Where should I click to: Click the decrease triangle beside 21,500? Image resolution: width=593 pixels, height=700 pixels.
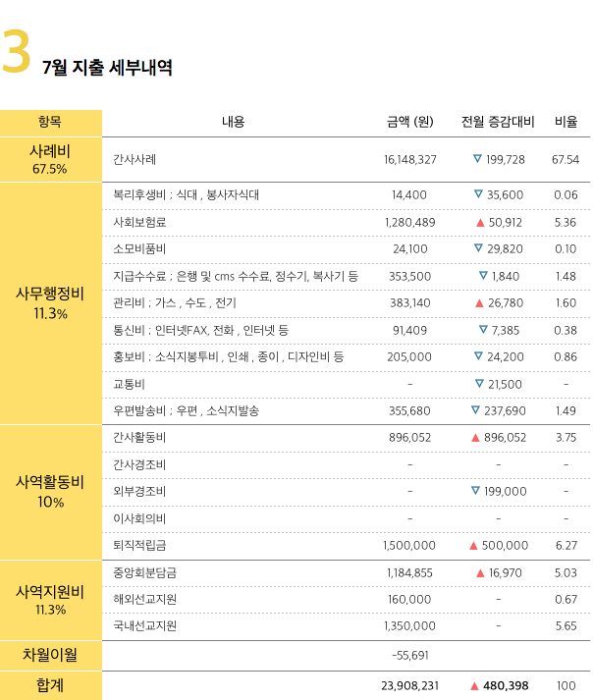479,384
